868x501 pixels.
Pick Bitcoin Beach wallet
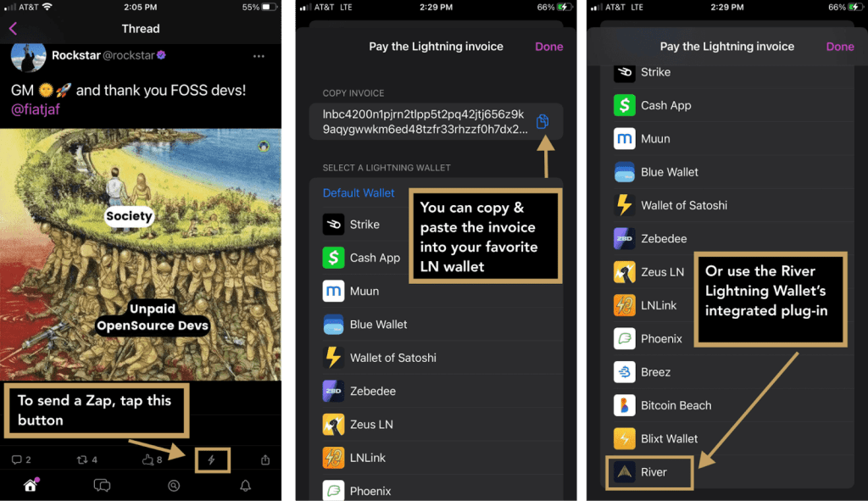[675, 405]
